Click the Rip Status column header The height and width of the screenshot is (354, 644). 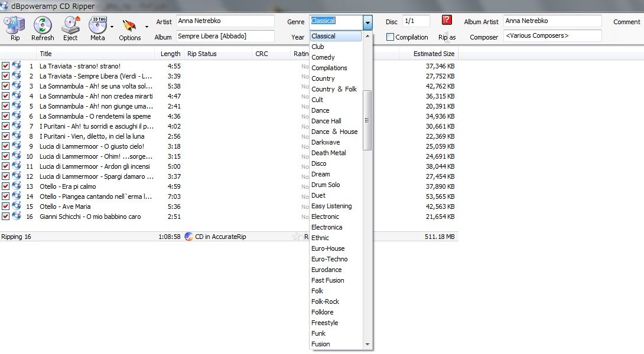pos(217,54)
